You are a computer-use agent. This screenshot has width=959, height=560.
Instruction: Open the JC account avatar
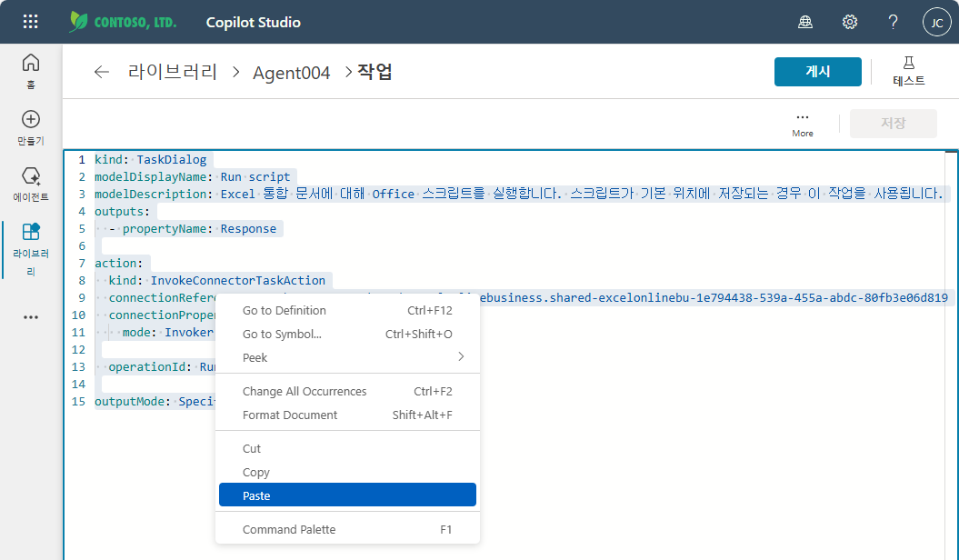(936, 22)
